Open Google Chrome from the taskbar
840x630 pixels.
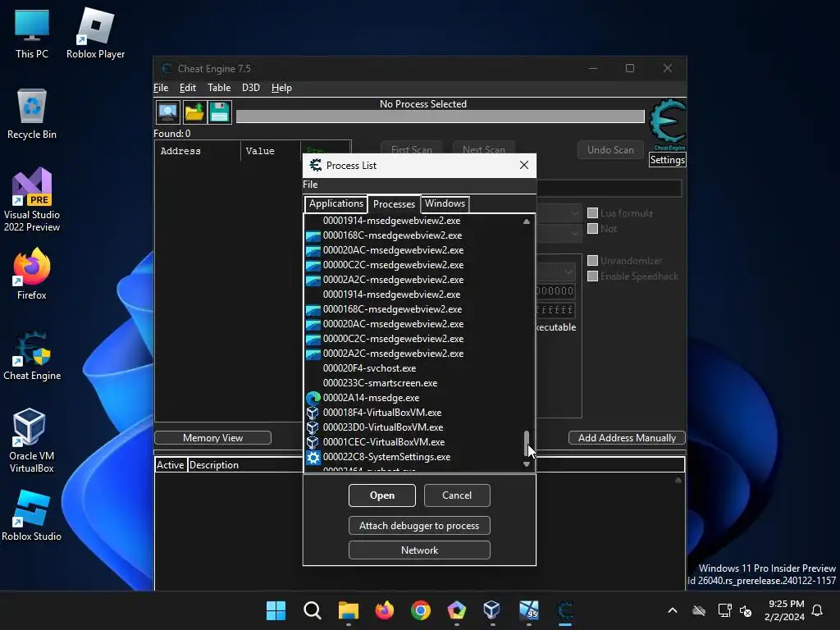[421, 610]
